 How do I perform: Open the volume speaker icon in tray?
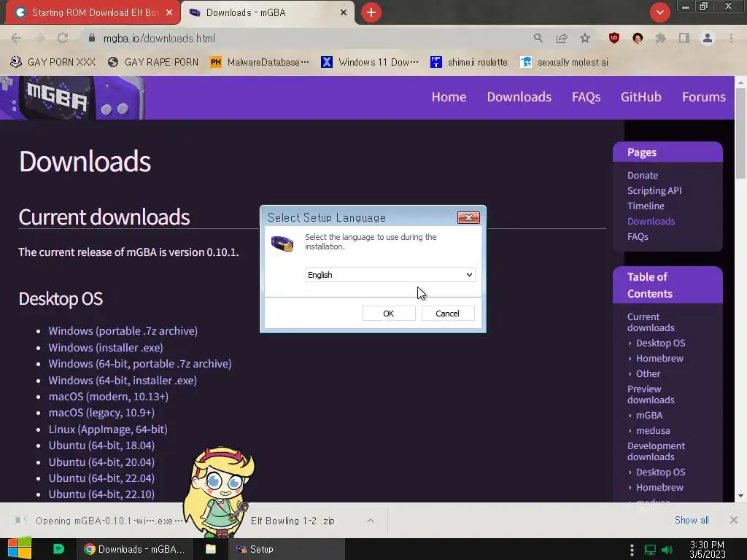(667, 550)
